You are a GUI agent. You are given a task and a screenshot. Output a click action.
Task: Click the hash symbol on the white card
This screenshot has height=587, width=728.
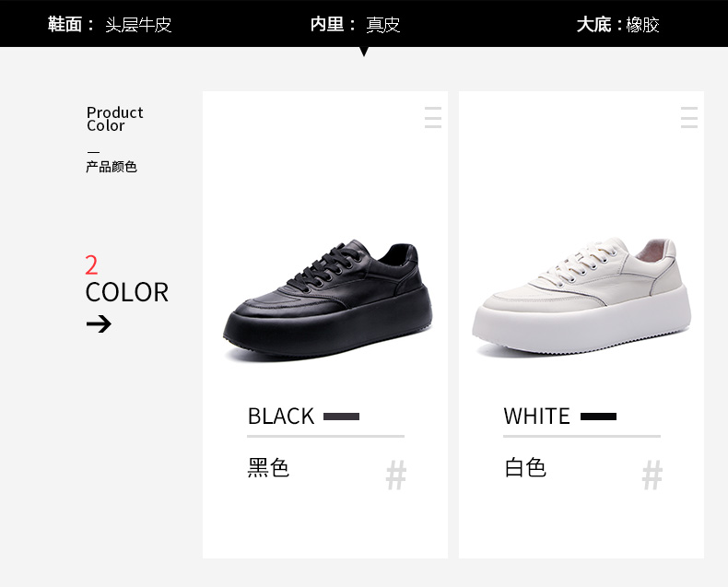(x=652, y=475)
